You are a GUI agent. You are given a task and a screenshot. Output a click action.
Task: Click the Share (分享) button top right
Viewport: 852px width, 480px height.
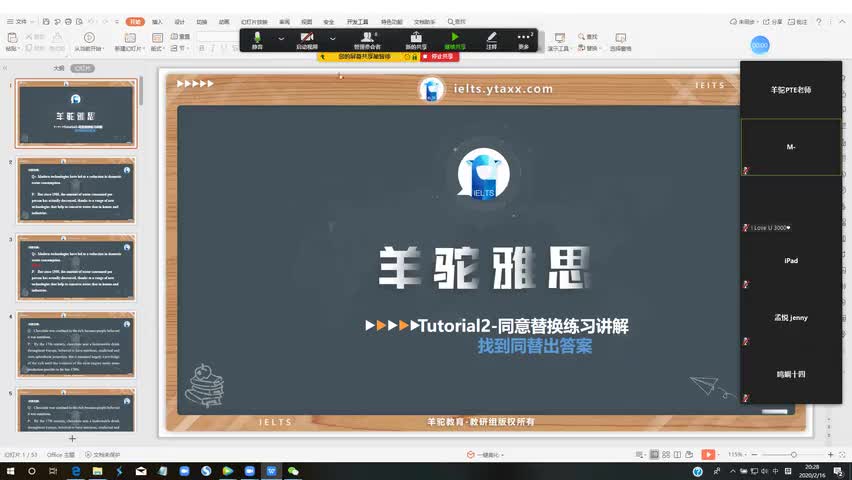(x=772, y=22)
